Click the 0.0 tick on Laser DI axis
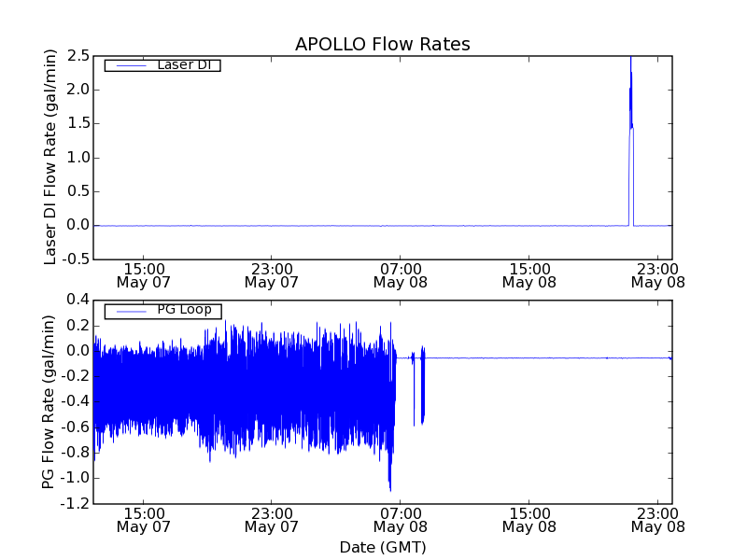The image size is (747, 560). pyautogui.click(x=78, y=225)
